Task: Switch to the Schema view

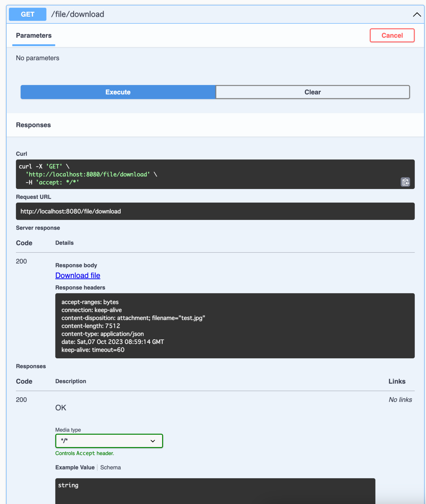Action: click(x=110, y=467)
